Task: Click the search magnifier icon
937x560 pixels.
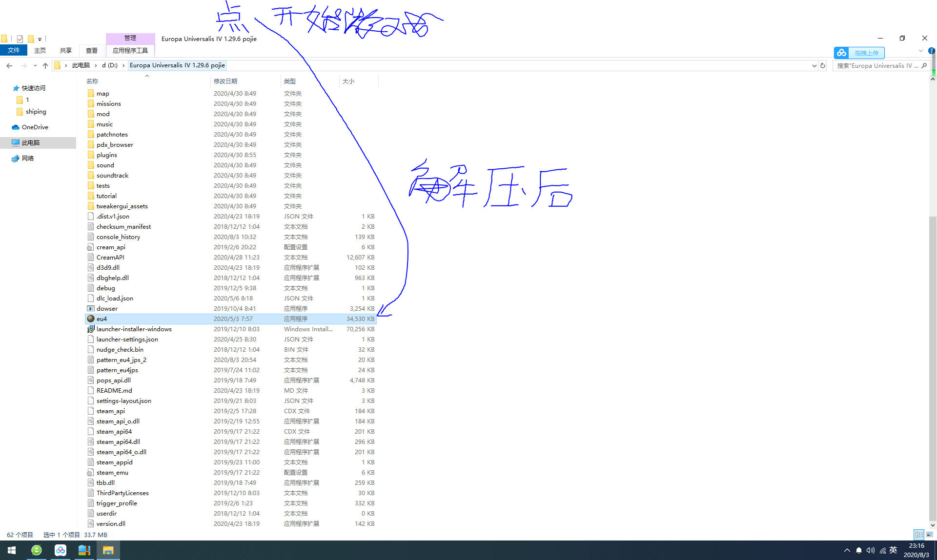Action: 924,65
